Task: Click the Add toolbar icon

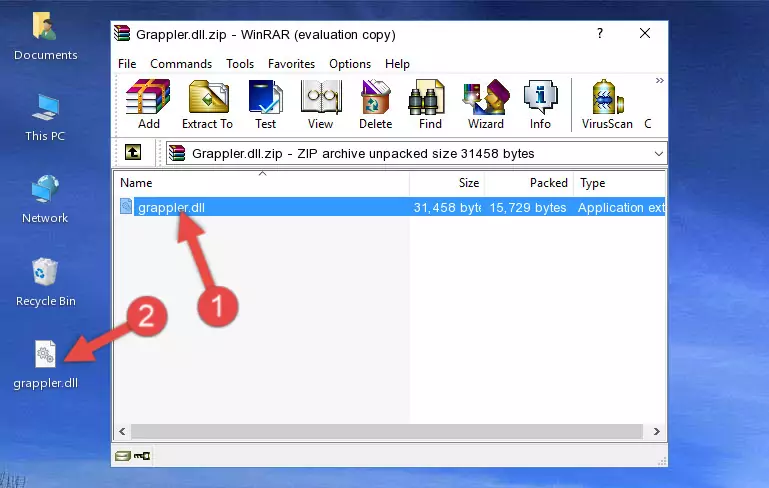Action: pos(148,104)
